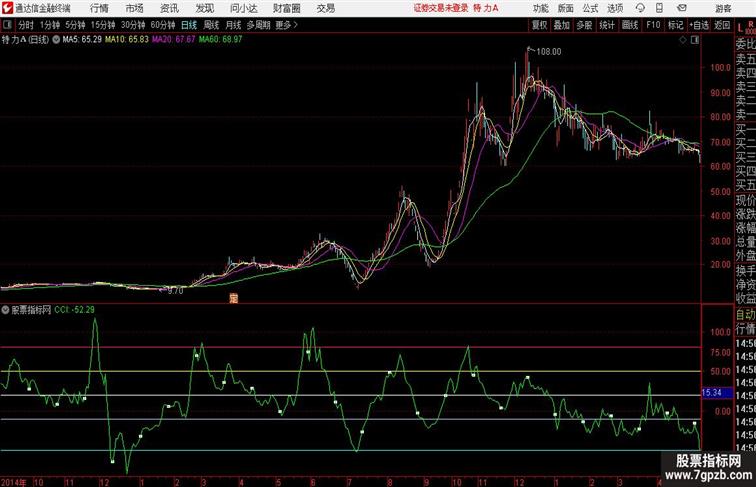Open the 财富圈 menu

click(x=286, y=8)
